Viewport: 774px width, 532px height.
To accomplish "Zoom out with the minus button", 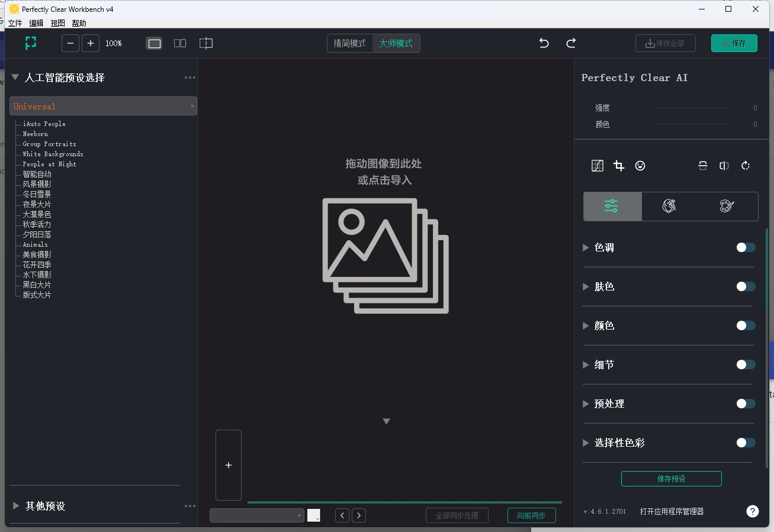I will (70, 43).
